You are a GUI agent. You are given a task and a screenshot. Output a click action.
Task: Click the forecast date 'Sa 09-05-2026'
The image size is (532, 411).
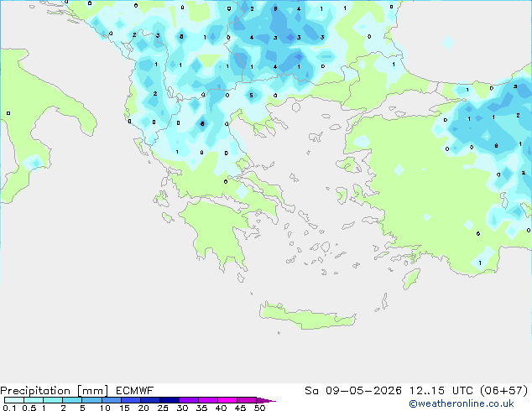[x=353, y=391]
